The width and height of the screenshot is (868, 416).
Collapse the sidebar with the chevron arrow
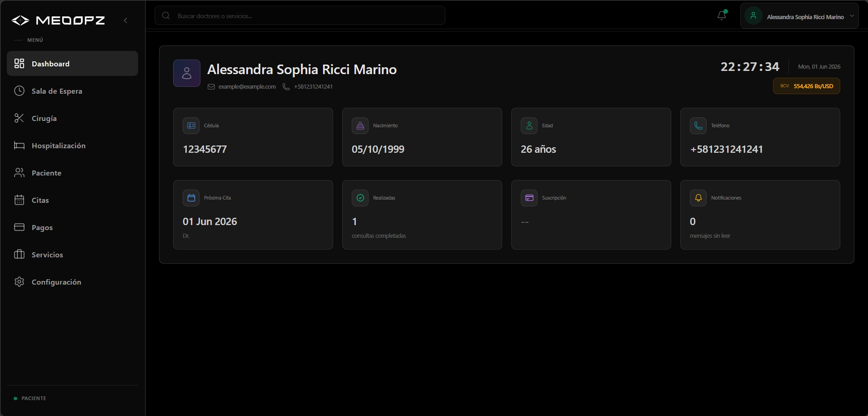(125, 20)
